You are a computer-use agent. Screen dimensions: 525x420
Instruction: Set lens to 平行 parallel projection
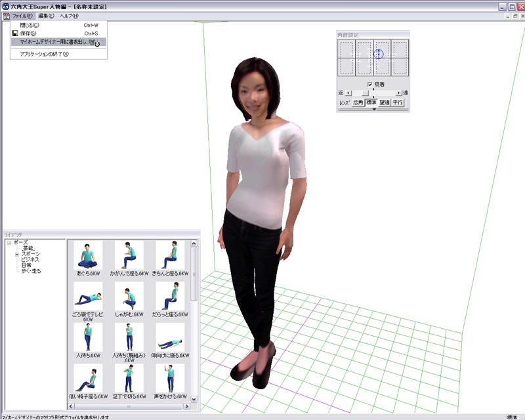(x=398, y=103)
